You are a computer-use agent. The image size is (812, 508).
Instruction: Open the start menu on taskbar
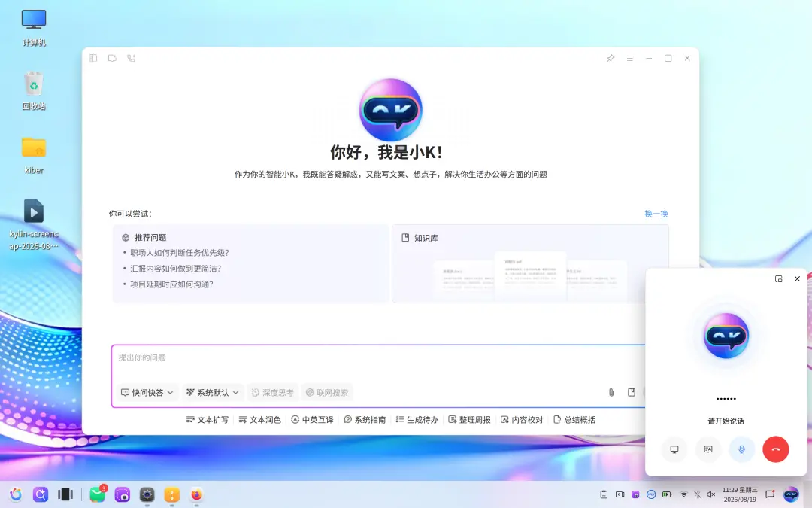[16, 494]
